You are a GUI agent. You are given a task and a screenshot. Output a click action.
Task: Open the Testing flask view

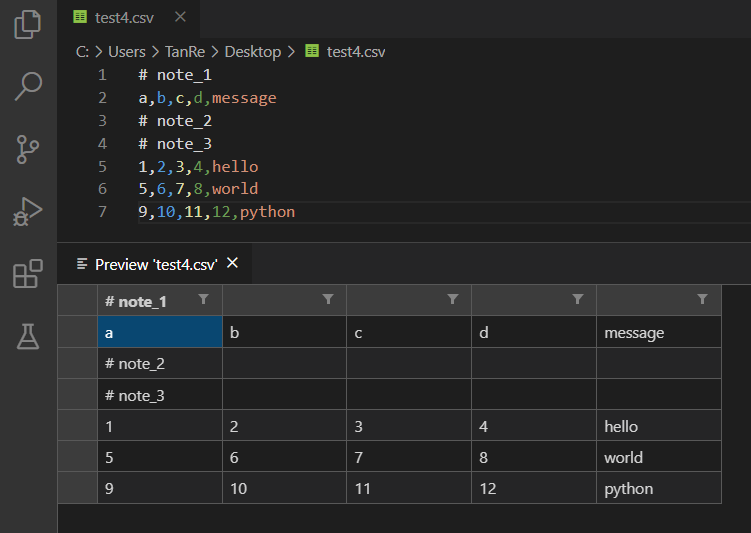tap(28, 336)
